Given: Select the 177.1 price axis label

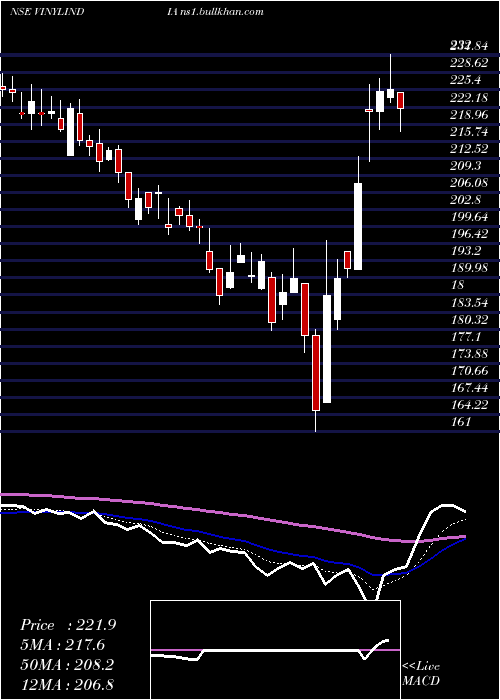Looking at the screenshot, I should point(466,336).
